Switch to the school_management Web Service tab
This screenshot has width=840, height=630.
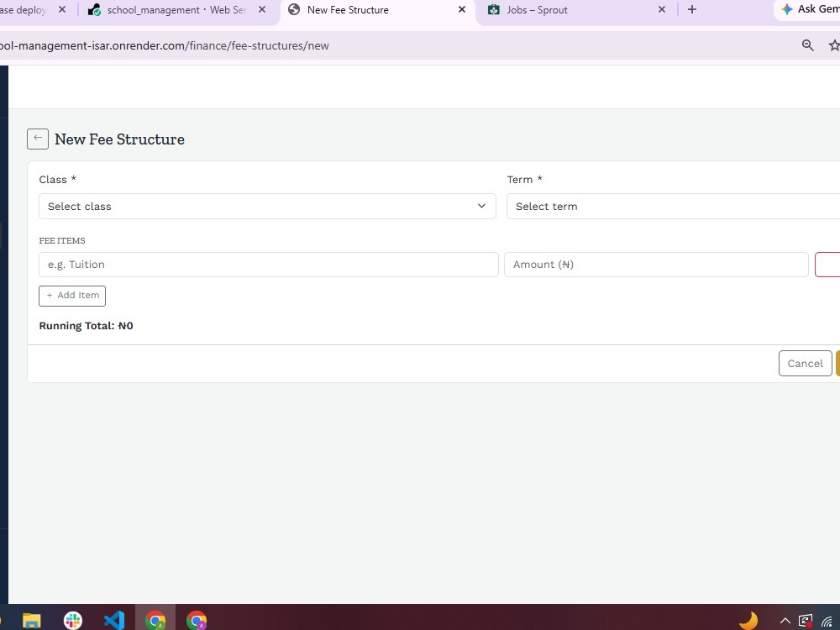(x=176, y=10)
